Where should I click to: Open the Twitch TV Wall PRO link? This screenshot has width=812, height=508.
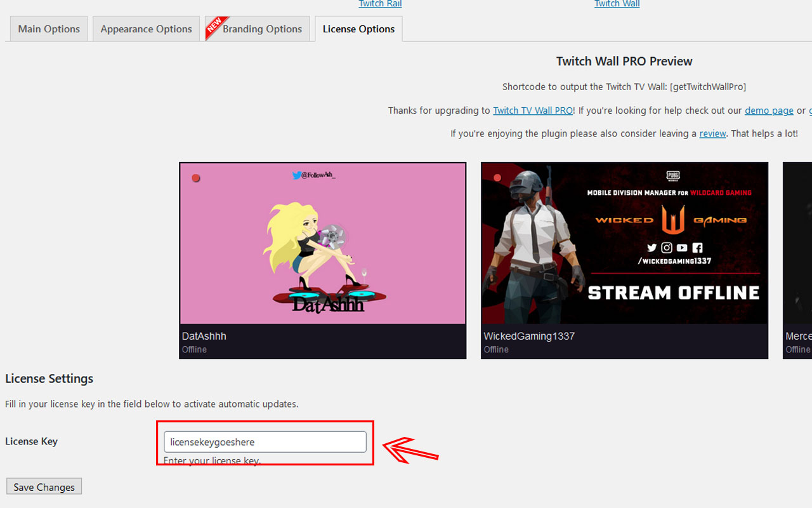pos(533,110)
